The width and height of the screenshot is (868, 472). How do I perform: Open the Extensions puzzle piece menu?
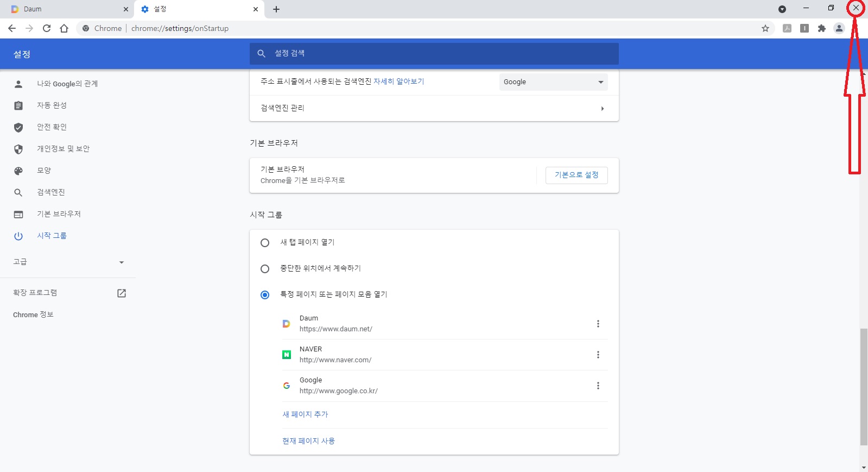(x=822, y=28)
